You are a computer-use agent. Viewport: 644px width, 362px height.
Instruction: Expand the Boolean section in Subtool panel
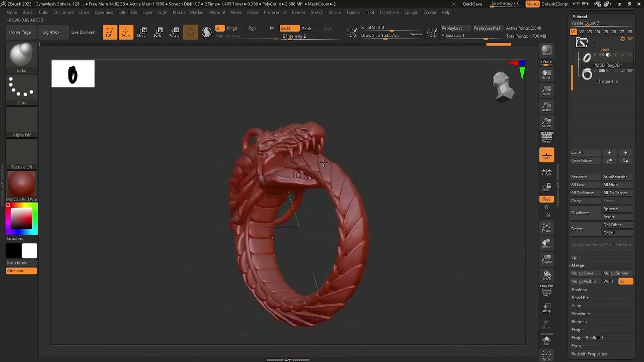580,289
